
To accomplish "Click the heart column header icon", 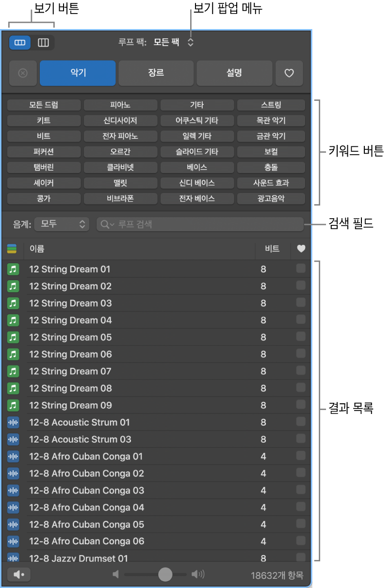I will (301, 249).
